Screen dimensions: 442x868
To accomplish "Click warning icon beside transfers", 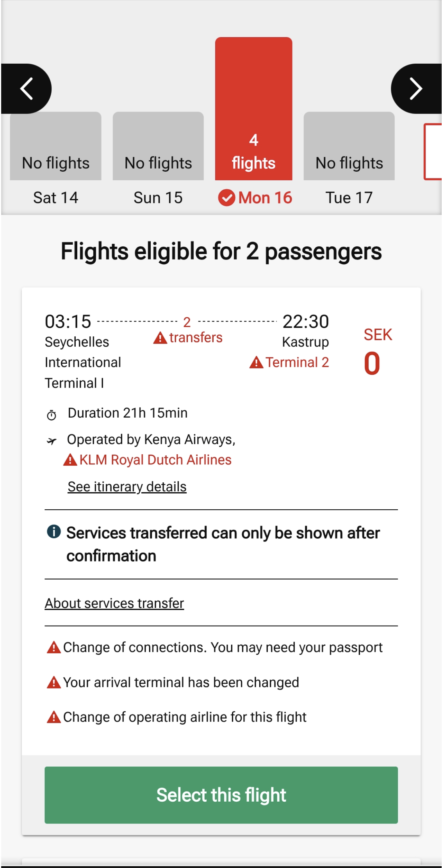I will click(160, 338).
